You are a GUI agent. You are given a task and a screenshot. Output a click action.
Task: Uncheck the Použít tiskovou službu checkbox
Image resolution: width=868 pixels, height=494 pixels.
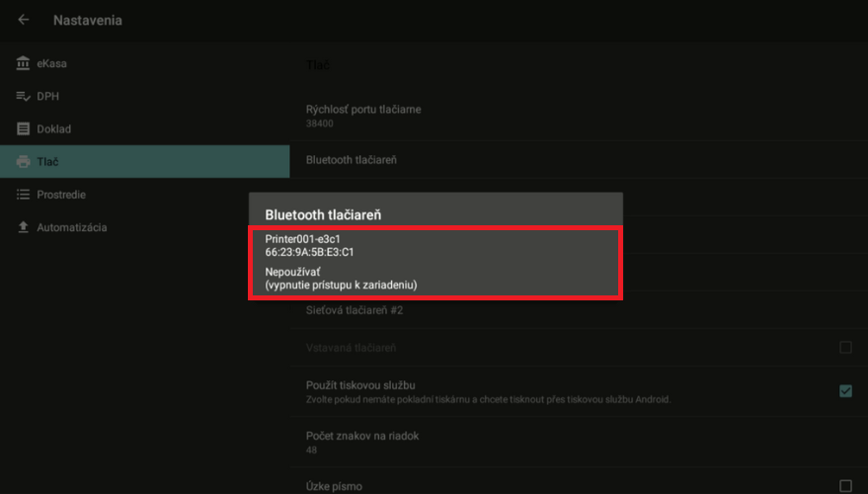point(845,390)
